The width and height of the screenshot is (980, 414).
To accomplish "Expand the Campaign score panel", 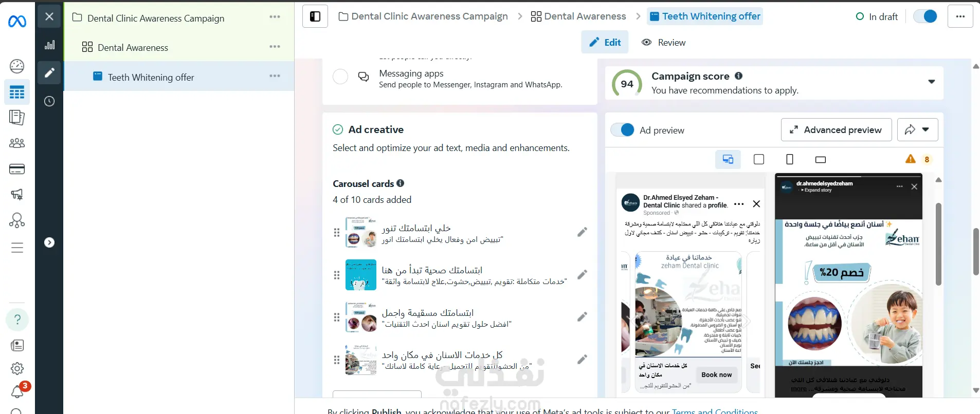I will [x=931, y=82].
